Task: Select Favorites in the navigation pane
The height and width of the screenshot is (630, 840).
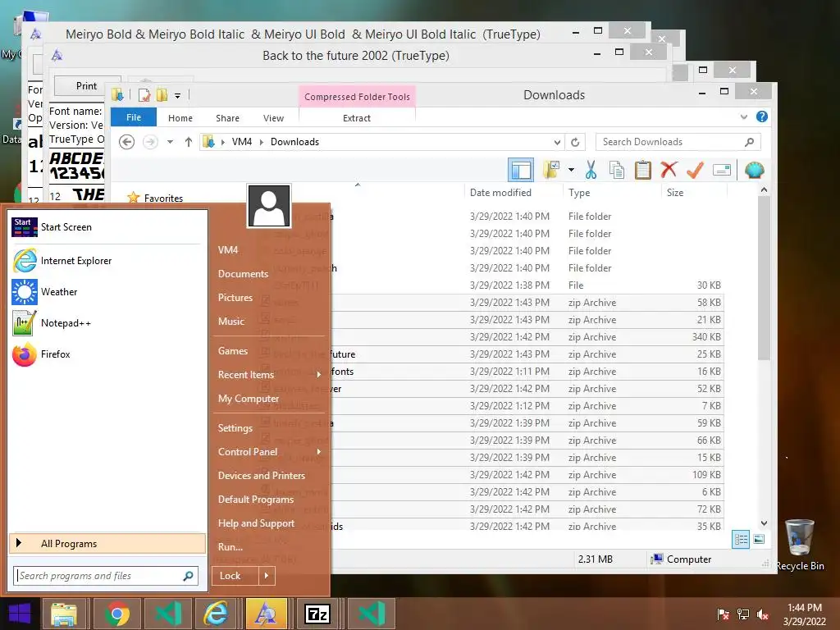Action: point(163,199)
